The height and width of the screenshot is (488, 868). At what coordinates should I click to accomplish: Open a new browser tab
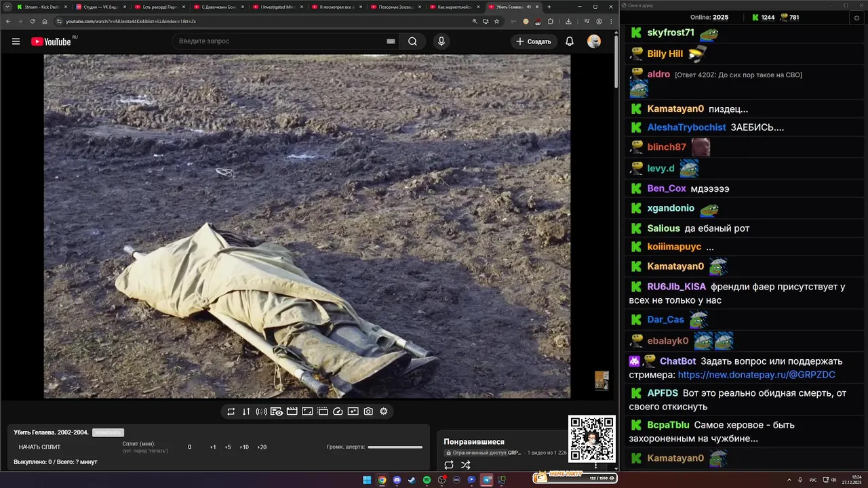pos(549,7)
